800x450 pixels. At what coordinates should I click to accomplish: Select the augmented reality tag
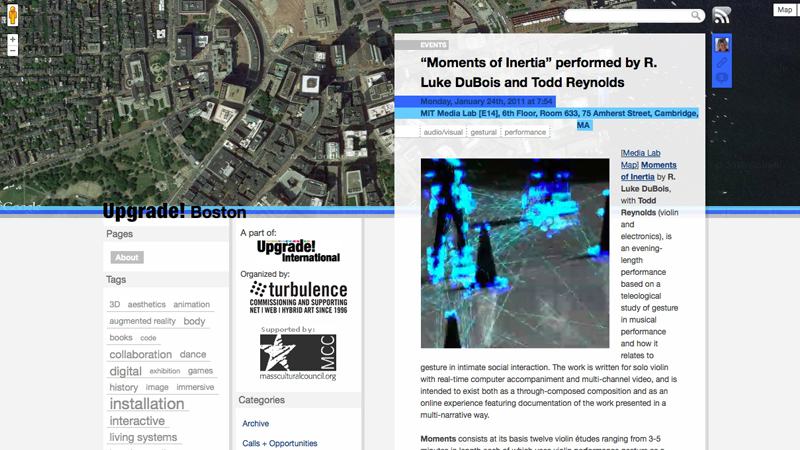tap(142, 321)
